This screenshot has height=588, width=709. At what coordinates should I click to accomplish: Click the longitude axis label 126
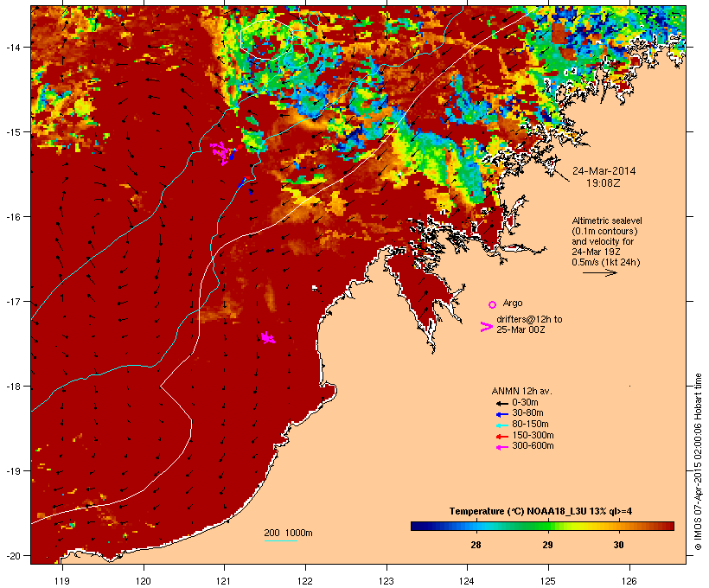click(x=629, y=581)
